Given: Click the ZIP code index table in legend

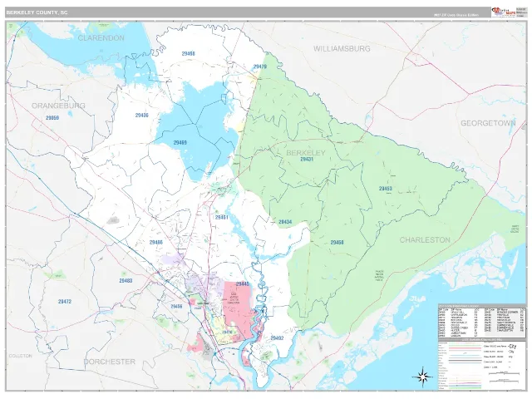Looking at the screenshot, I should pyautogui.click(x=482, y=322).
